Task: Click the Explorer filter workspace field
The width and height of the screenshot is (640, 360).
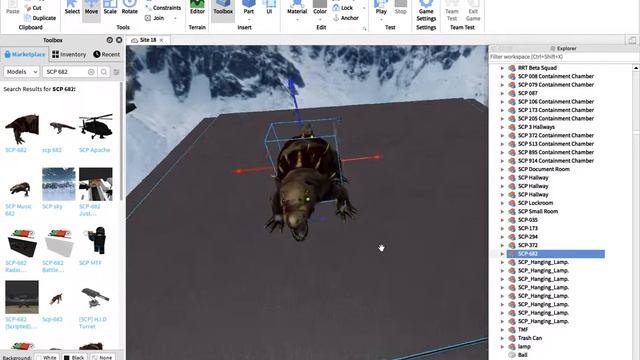Action: coord(563,57)
